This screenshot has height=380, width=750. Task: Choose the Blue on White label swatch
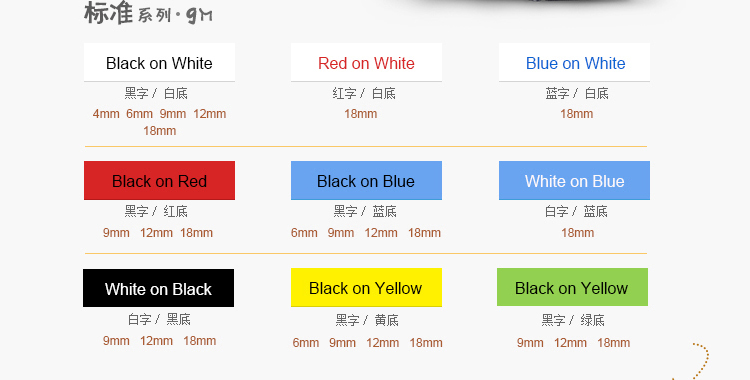click(574, 63)
